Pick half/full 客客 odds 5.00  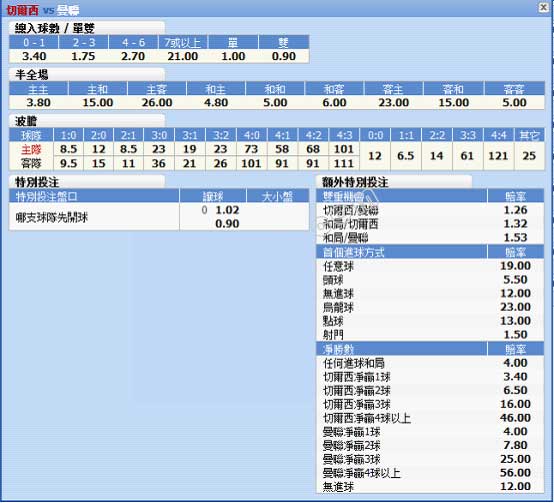(514, 103)
